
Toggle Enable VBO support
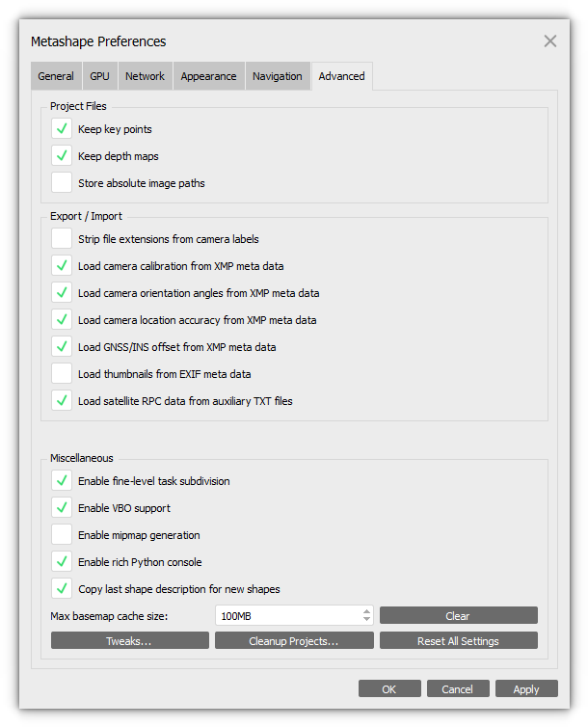pyautogui.click(x=62, y=508)
